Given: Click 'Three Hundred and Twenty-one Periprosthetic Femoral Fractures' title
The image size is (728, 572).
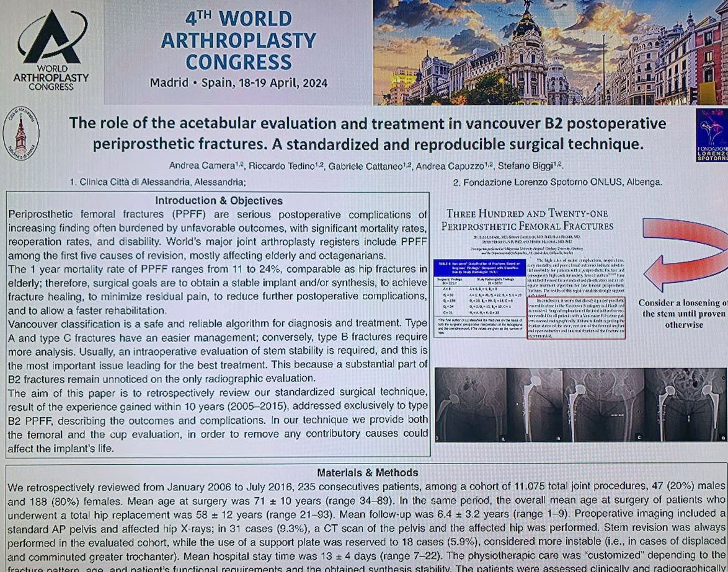Looking at the screenshot, I should [527, 219].
